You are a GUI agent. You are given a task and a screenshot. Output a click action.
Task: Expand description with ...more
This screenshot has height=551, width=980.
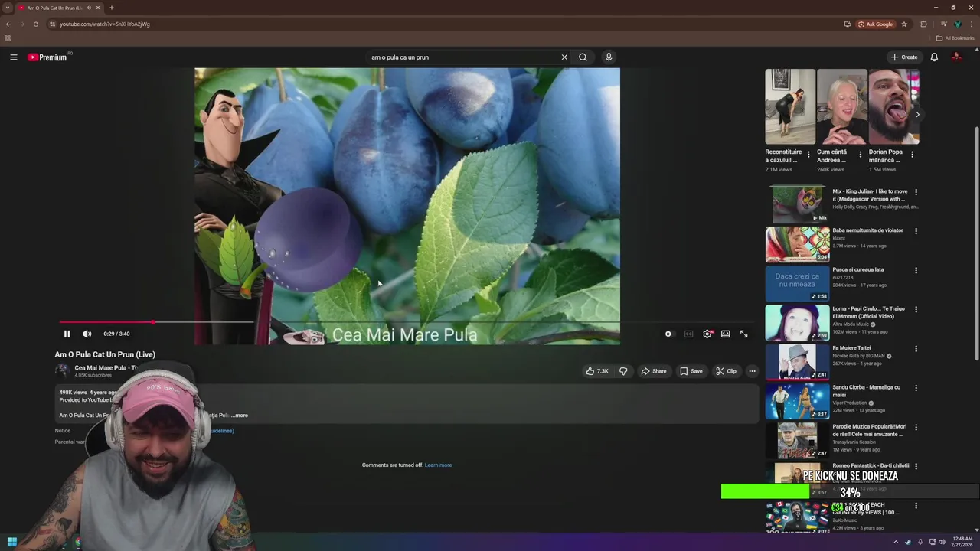coord(240,416)
